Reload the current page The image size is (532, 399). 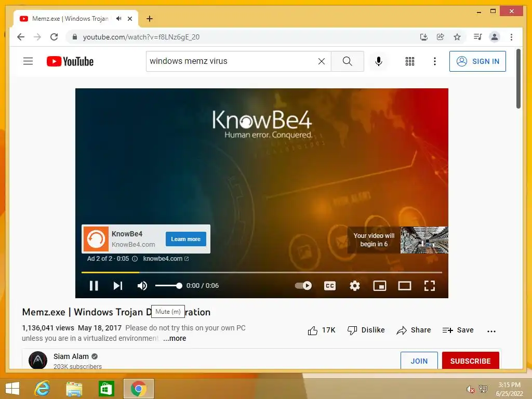(x=54, y=37)
